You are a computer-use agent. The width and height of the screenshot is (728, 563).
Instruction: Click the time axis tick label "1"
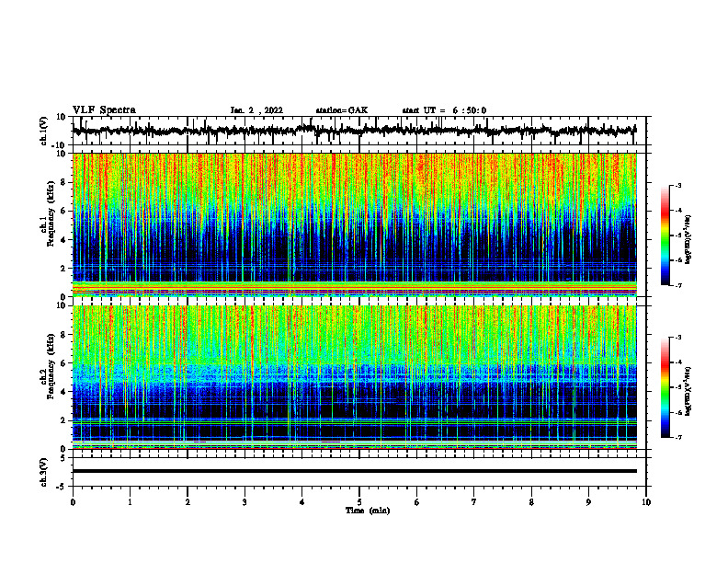(130, 502)
